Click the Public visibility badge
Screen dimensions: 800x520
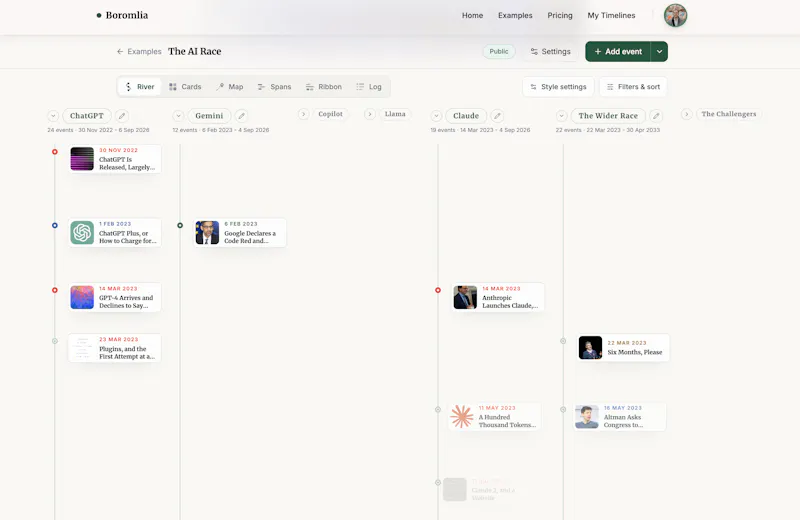tap(498, 52)
